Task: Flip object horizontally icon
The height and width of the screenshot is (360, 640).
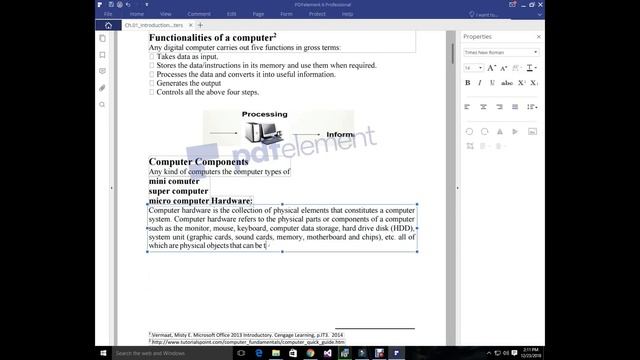Action: [500, 131]
